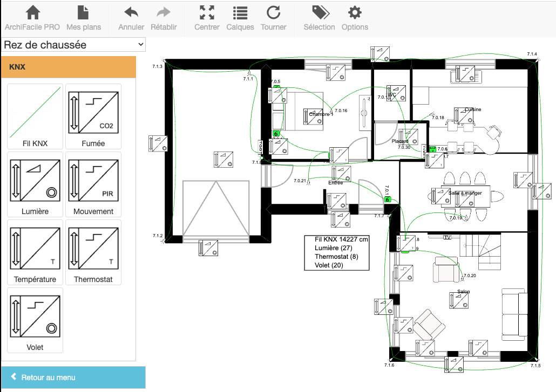556x392 pixels.
Task: Select the Température sensor component
Action: pos(35,252)
